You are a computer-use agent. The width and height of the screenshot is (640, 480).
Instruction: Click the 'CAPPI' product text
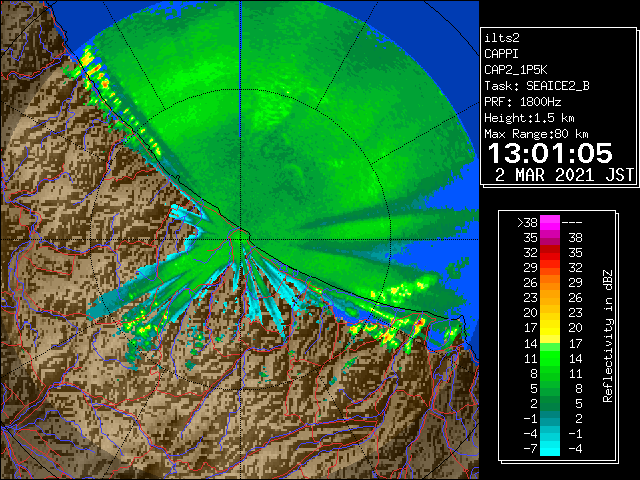(x=501, y=54)
